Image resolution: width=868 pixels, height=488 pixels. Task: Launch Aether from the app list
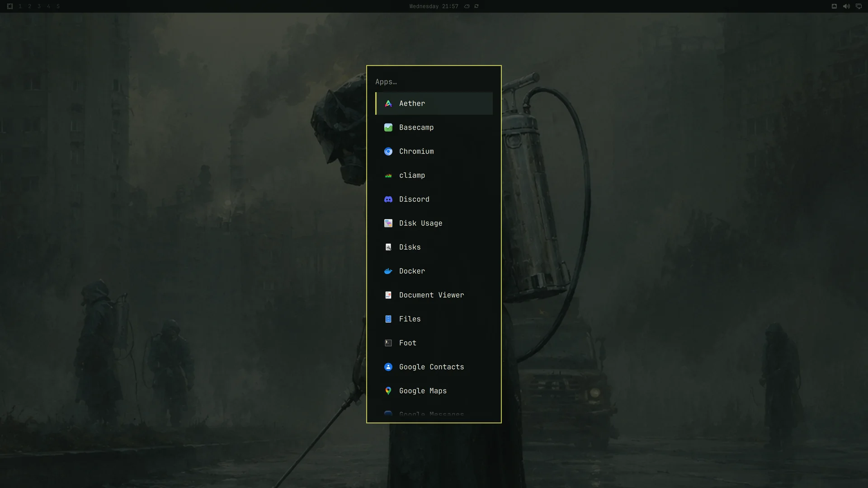pyautogui.click(x=434, y=103)
